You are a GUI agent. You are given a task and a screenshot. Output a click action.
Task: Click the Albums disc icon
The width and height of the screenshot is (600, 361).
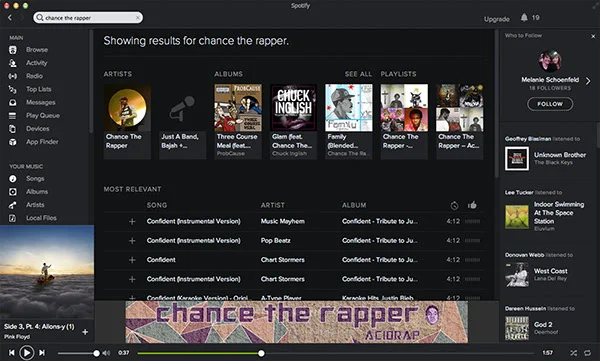coord(13,192)
